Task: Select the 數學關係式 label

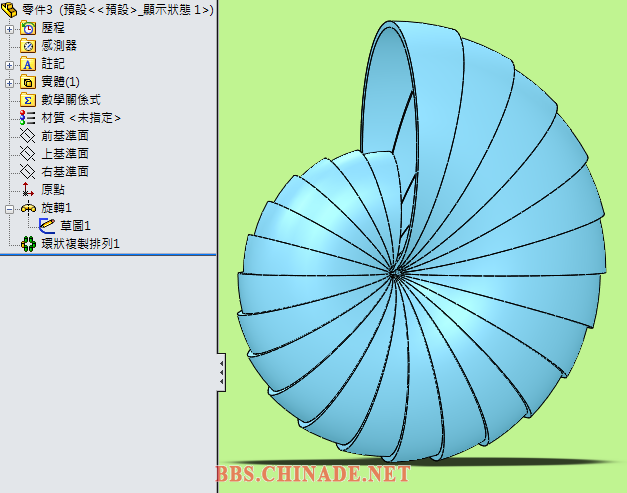Action: click(x=71, y=100)
